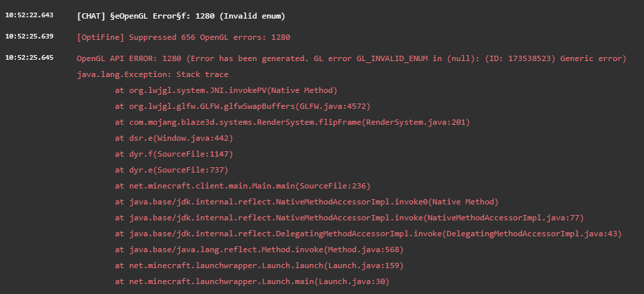Click the NativeMethodAccessorImpl.invoke0 Native Method frame
This screenshot has height=294, width=644.
coord(306,202)
